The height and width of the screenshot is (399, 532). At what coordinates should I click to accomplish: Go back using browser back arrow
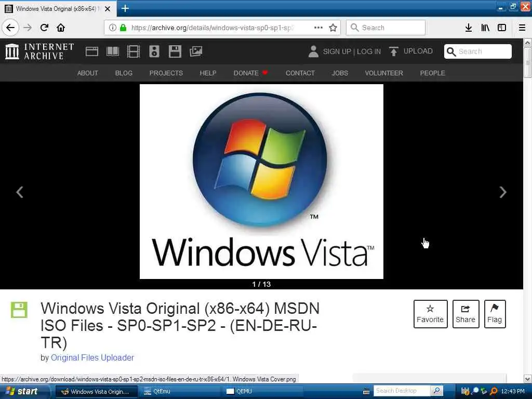[x=10, y=28]
